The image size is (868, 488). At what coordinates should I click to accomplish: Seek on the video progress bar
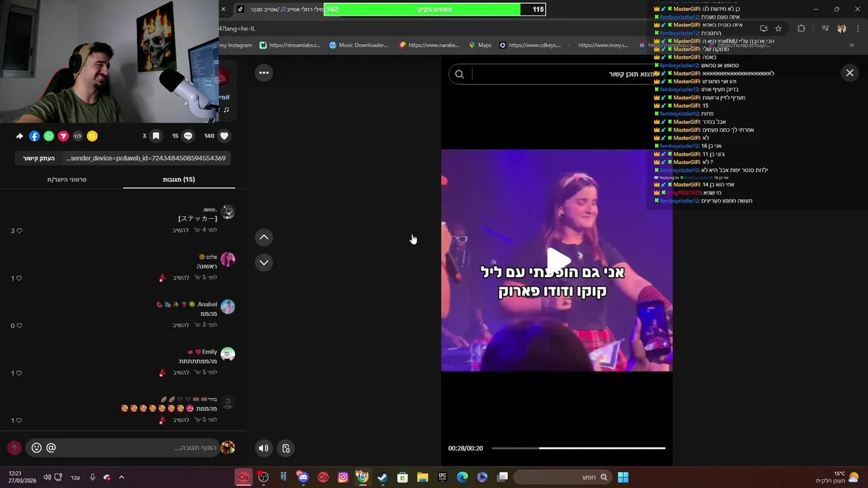(578, 448)
